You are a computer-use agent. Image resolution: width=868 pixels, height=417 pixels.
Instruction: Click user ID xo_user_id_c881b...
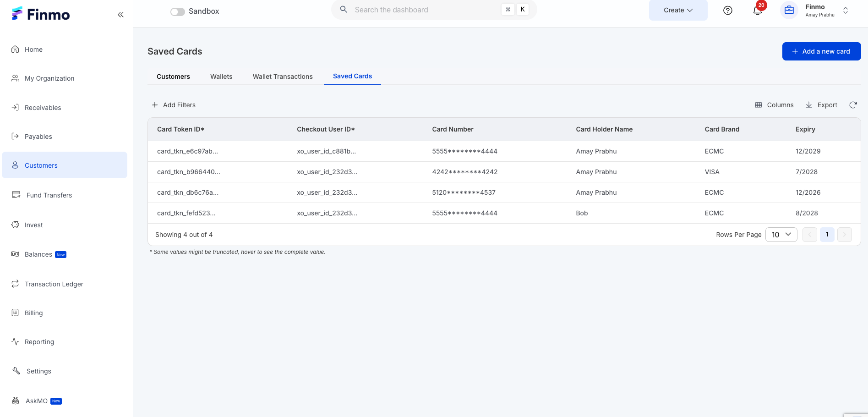(326, 151)
